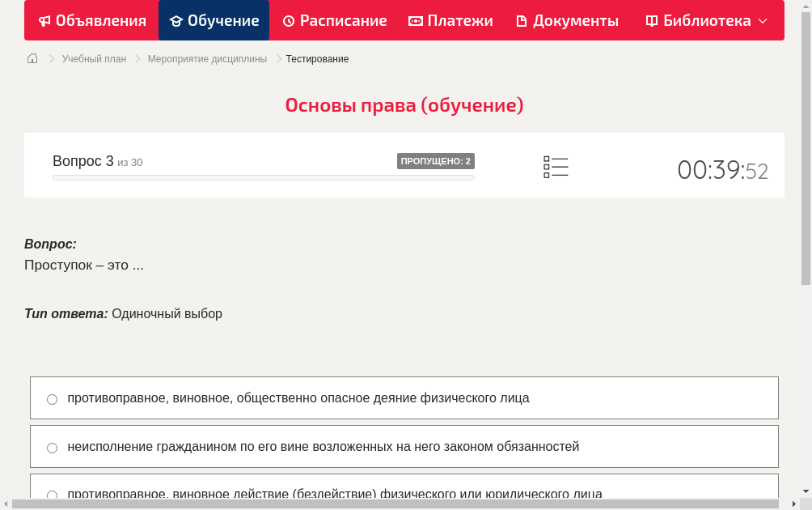The image size is (812, 510).
Task: Click the home icon in the breadcrumb
Action: tap(32, 58)
